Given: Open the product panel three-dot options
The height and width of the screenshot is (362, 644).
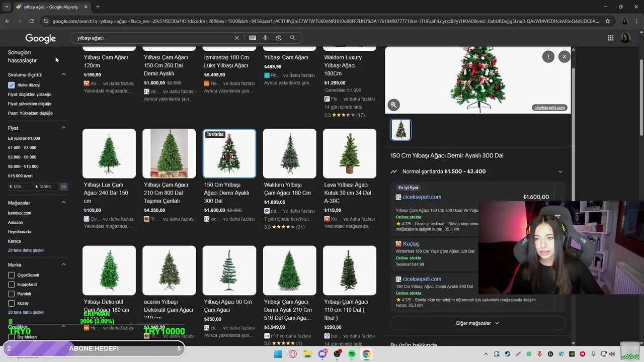Looking at the screenshot, I should pyautogui.click(x=548, y=57).
